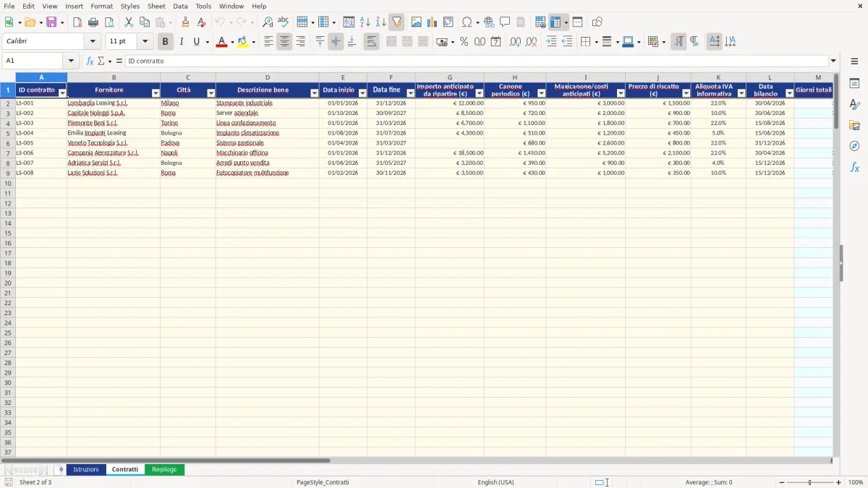Image resolution: width=868 pixels, height=488 pixels.
Task: Click Sort Ascending icon
Action: pos(365,22)
